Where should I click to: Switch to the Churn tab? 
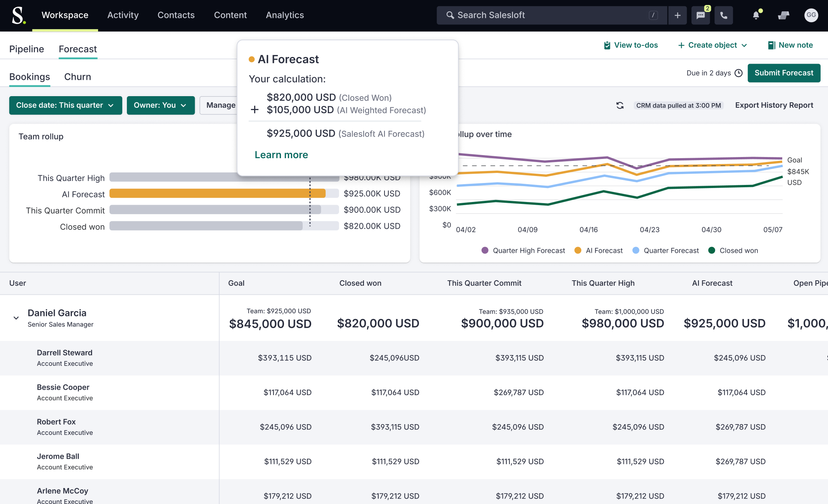tap(78, 77)
